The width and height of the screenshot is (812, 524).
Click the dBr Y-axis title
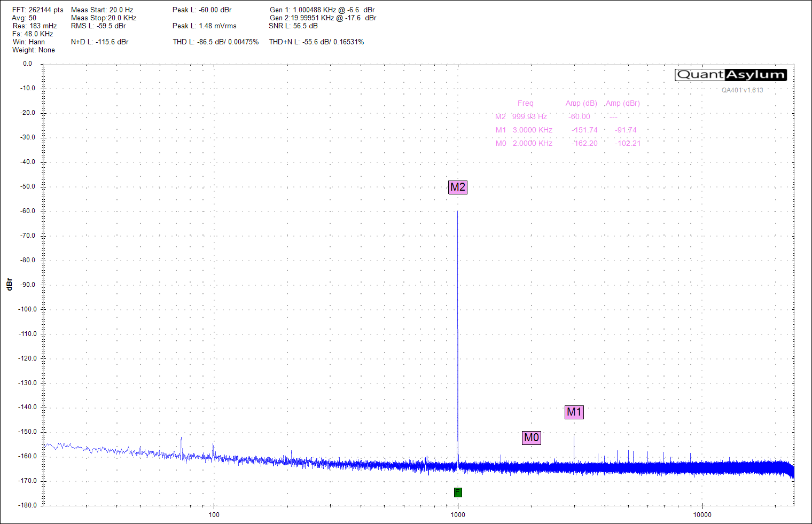pyautogui.click(x=9, y=285)
